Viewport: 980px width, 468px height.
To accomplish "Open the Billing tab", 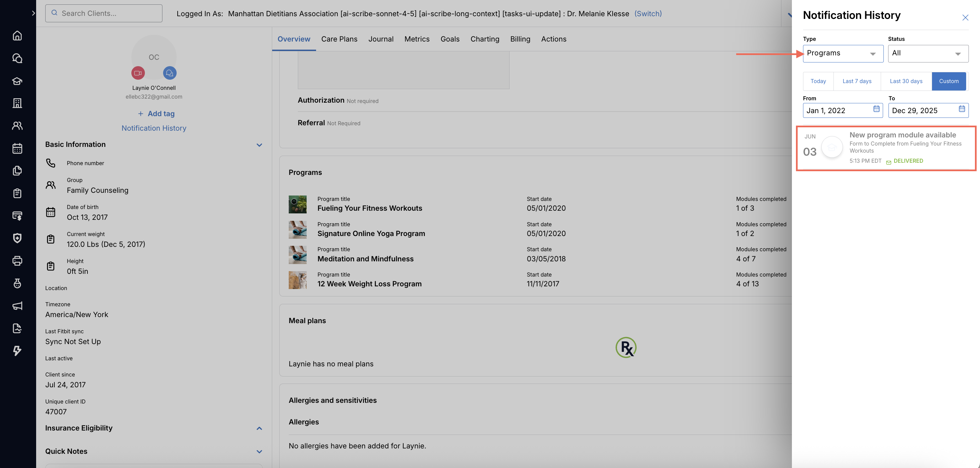I will pyautogui.click(x=520, y=39).
